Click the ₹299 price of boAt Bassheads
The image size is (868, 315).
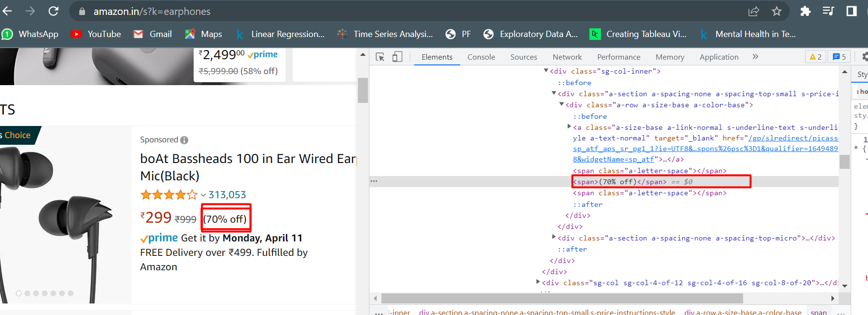(x=156, y=217)
